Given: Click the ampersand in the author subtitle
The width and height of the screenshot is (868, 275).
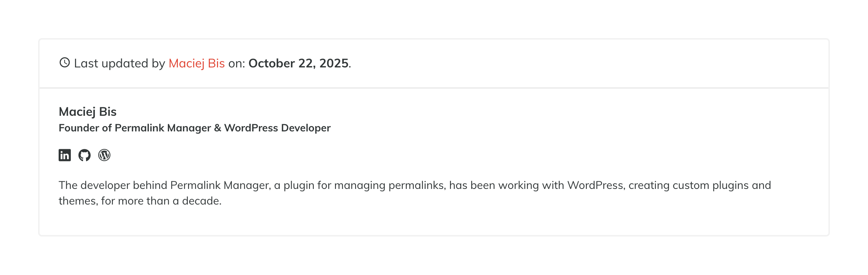Looking at the screenshot, I should [217, 128].
